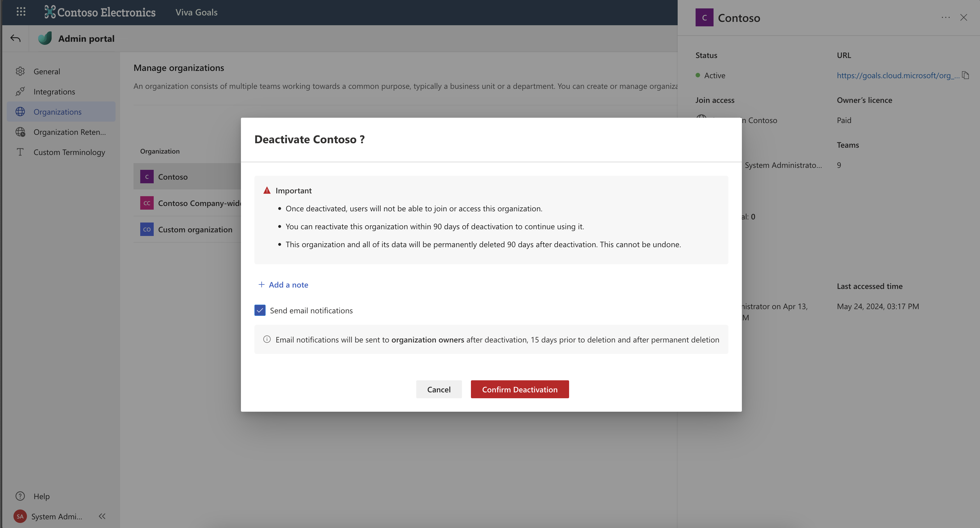Click the General gear icon in sidebar
Screen dimensions: 980x528
point(20,71)
